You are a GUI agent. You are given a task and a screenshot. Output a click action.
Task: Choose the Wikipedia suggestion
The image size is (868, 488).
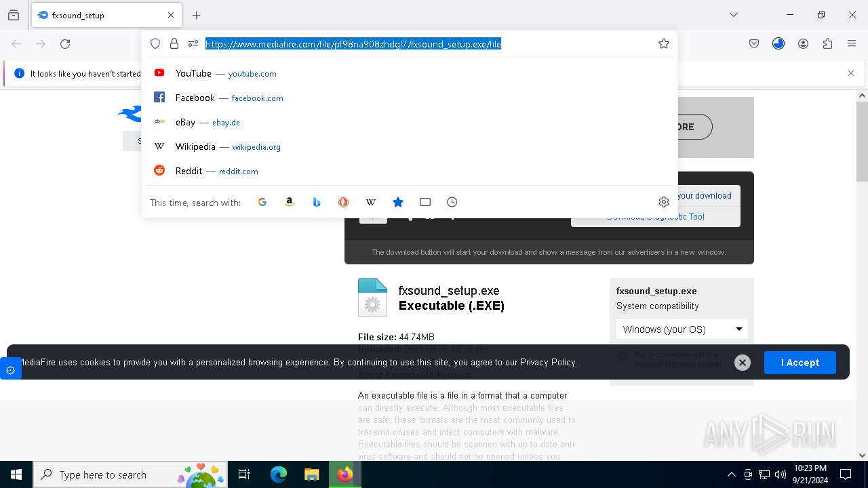(x=409, y=146)
